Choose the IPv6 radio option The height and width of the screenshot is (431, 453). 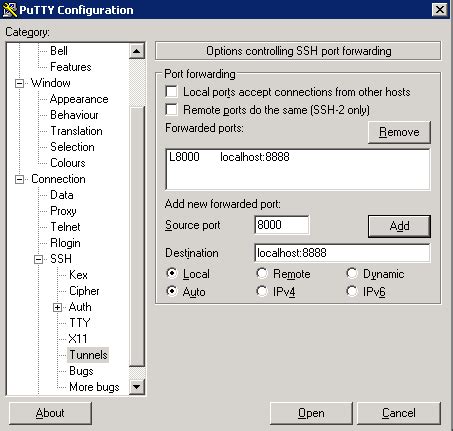352,291
